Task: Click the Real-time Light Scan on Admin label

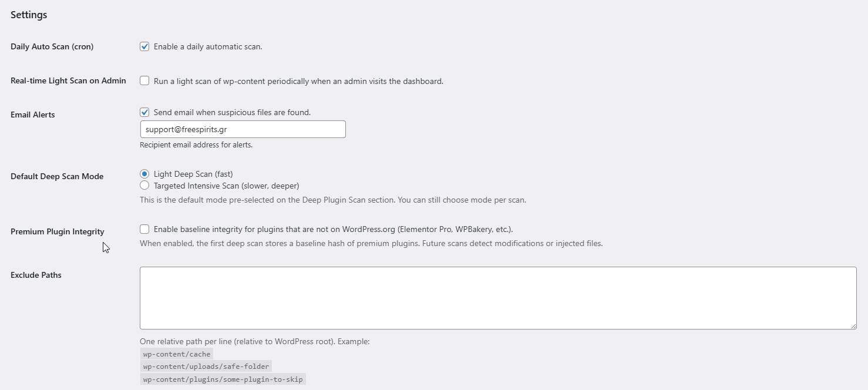Action: [68, 80]
